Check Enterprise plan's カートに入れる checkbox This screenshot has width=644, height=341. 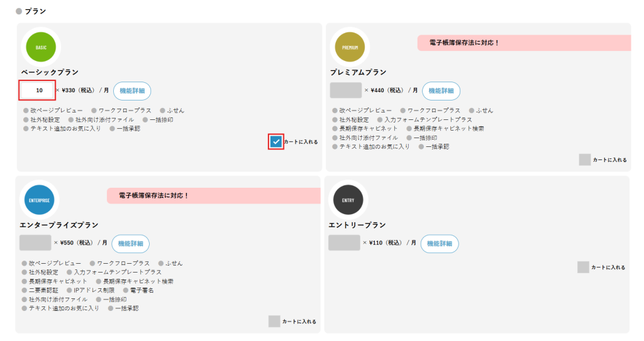(274, 321)
